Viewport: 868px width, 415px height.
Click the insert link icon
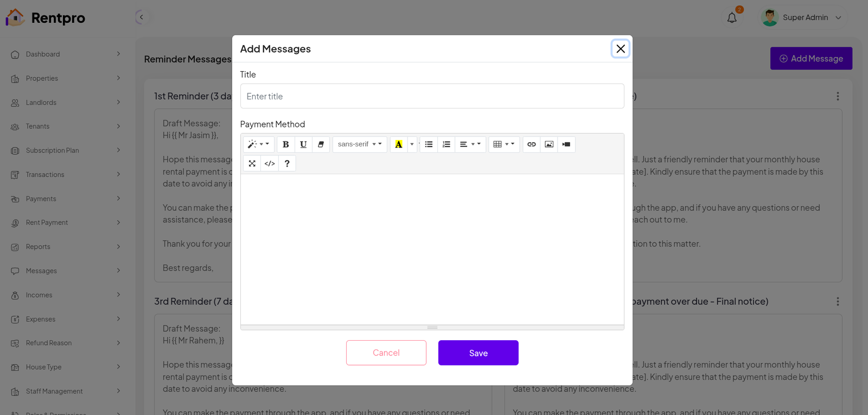[x=531, y=144]
